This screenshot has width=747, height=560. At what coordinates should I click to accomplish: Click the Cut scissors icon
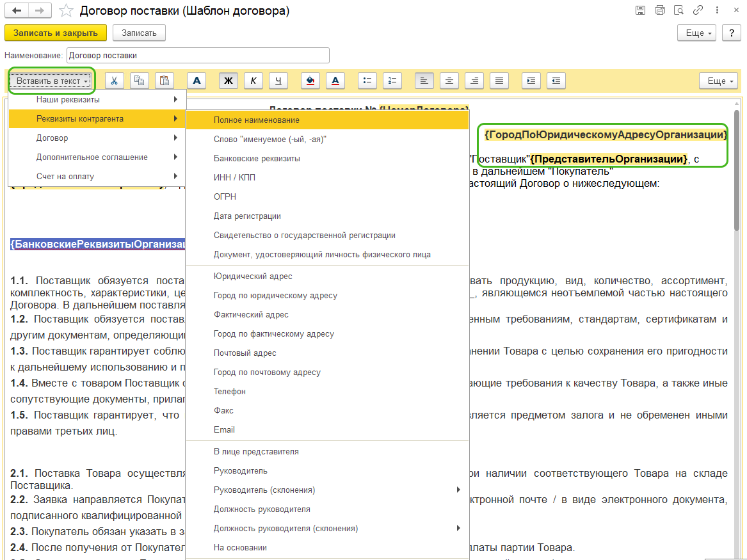tap(114, 81)
